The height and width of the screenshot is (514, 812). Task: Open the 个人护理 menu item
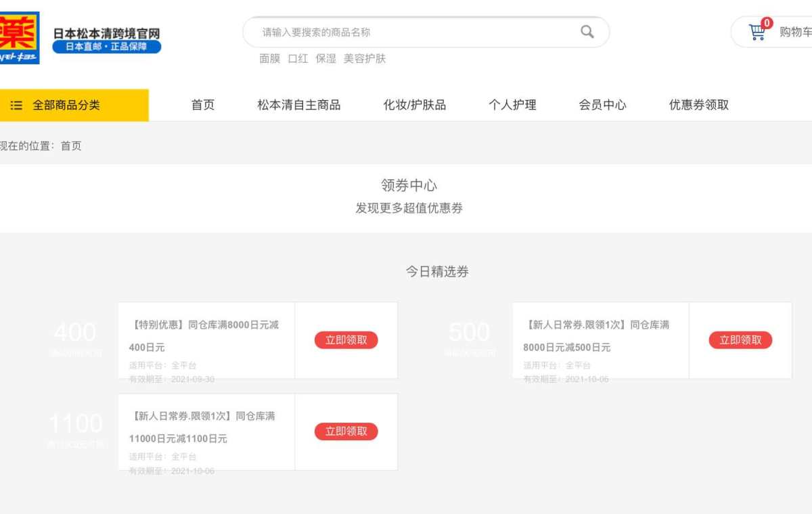click(512, 105)
